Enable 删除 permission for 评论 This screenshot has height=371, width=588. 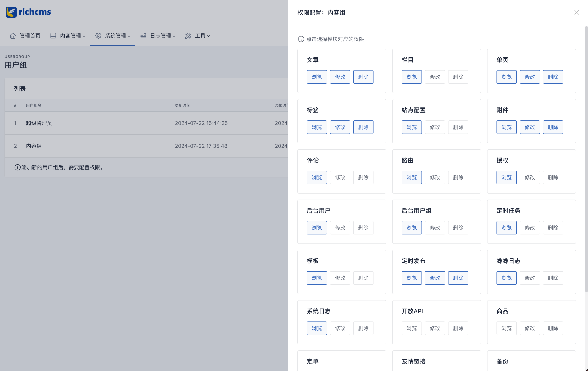tap(363, 178)
